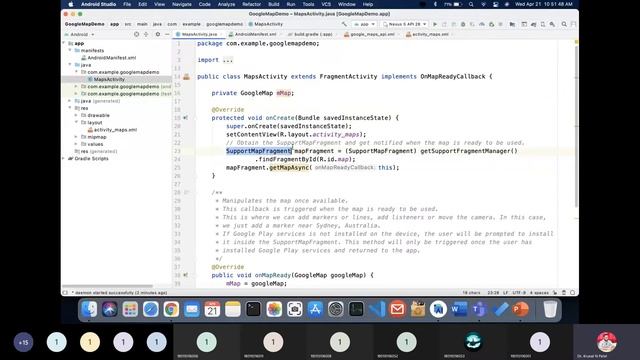The width and height of the screenshot is (640, 360).
Task: Collapse the java folder in project tree
Action: coord(70,64)
